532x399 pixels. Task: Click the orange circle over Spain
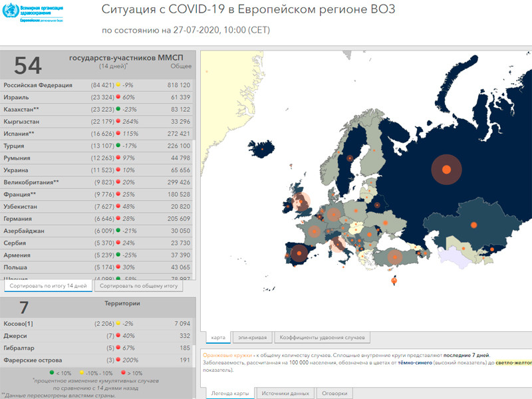click(299, 253)
